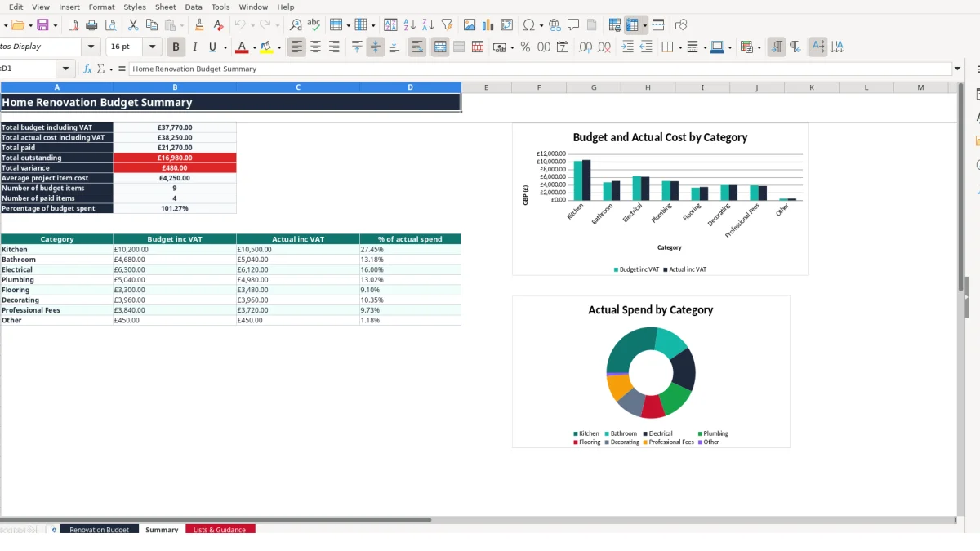Click the Print icon
Image resolution: width=980 pixels, height=551 pixels.
coord(92,25)
